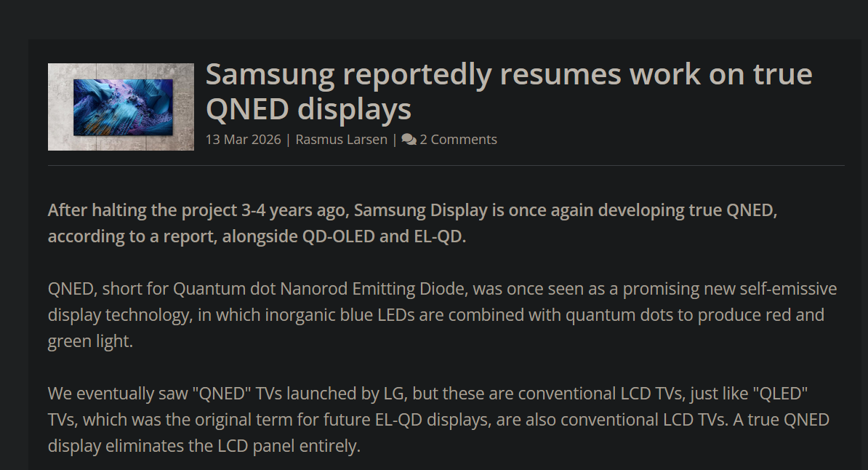Click the phrase Quantum dot Nanorod Emitting Diode
This screenshot has width=868, height=470.
point(320,289)
